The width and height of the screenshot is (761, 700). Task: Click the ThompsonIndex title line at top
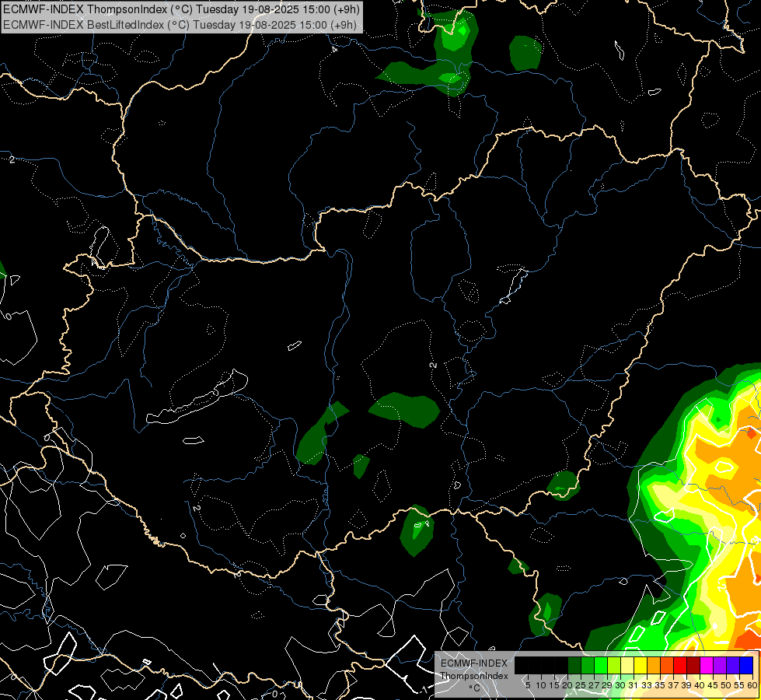(182, 9)
